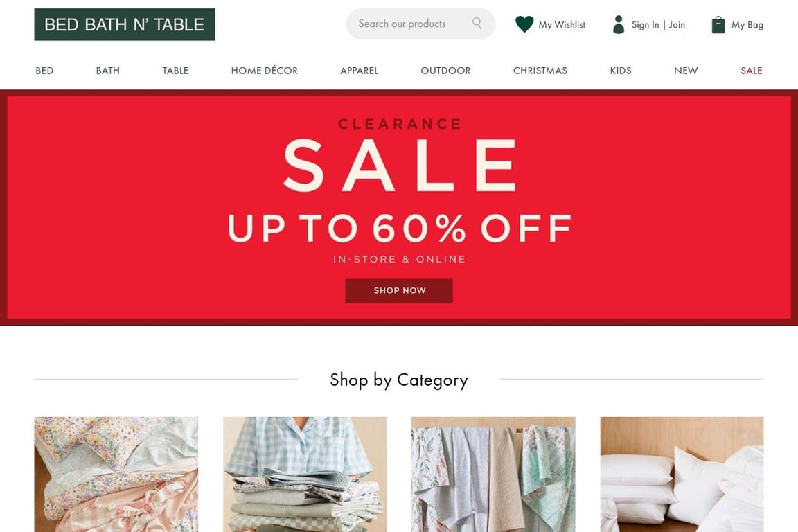The height and width of the screenshot is (532, 798).
Task: Click the person account icon
Action: tap(619, 24)
